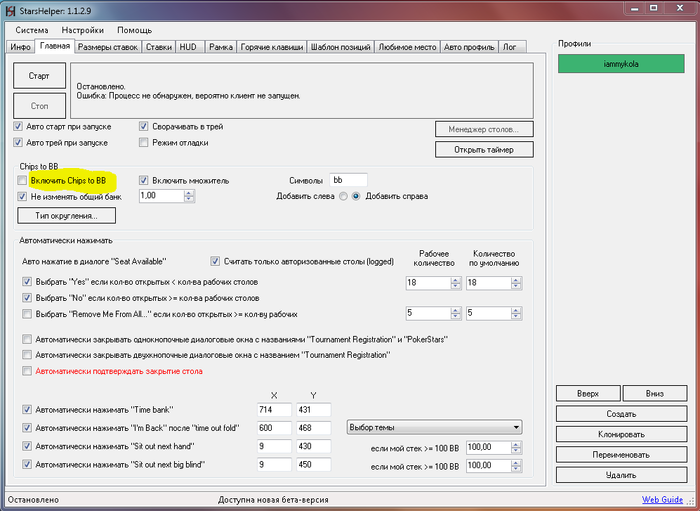
Task: Enable the Включить Chips to BB checkbox
Action: (22, 180)
